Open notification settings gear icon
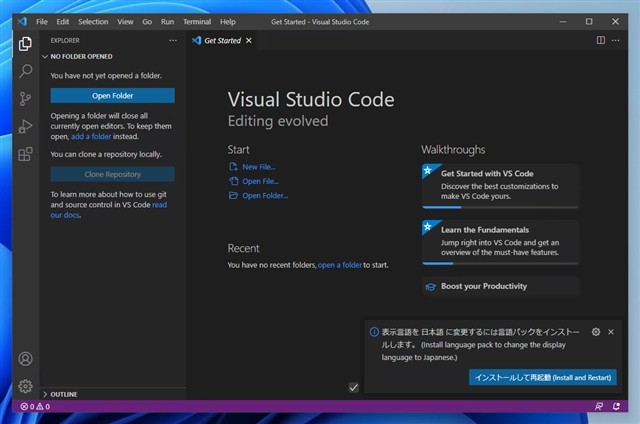The width and height of the screenshot is (640, 424). (x=596, y=331)
